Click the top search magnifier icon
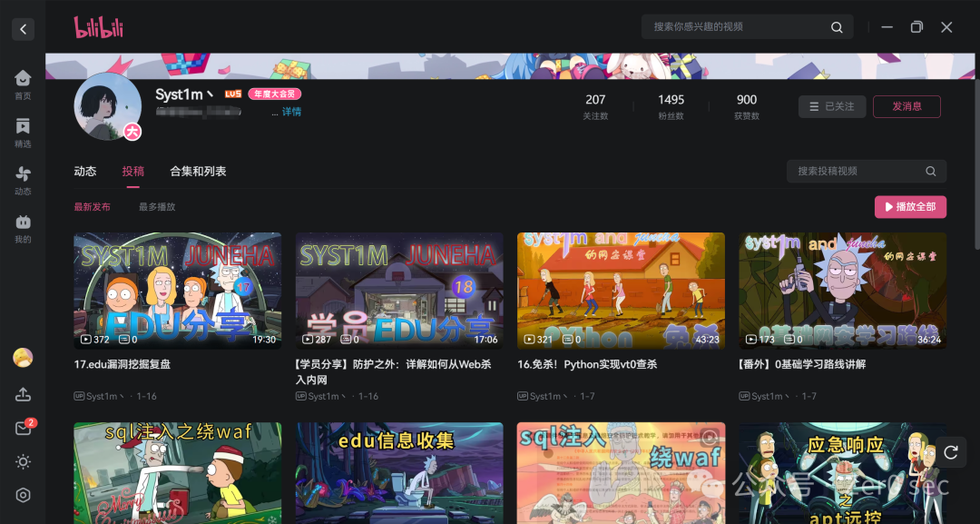980x524 pixels. (x=837, y=27)
